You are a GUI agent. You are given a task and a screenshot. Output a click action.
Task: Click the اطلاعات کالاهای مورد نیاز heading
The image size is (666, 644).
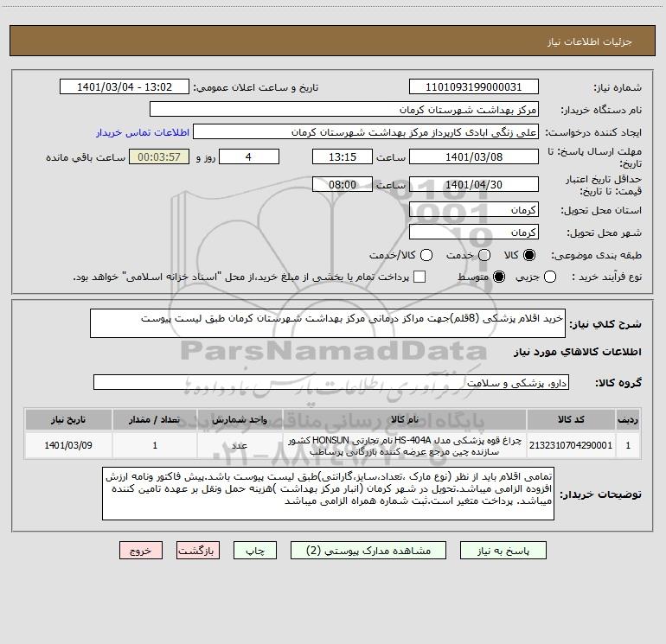(578, 352)
